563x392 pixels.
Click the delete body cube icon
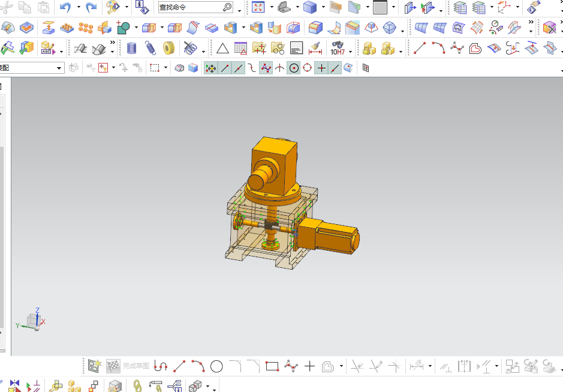click(550, 28)
